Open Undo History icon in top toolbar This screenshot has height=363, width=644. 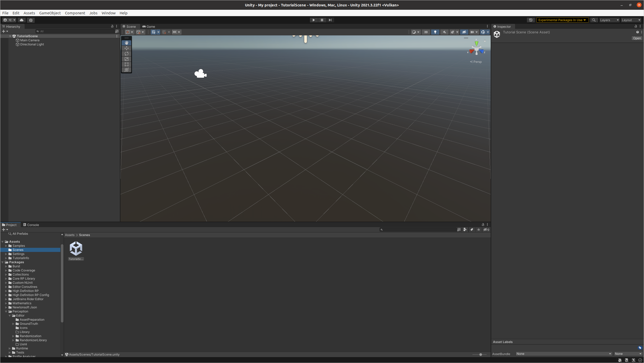pyautogui.click(x=531, y=20)
